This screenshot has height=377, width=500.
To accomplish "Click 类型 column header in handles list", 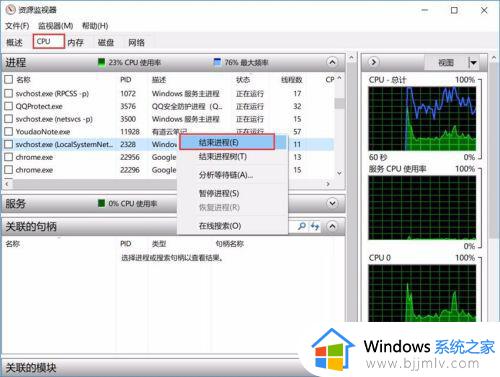I will 159,244.
